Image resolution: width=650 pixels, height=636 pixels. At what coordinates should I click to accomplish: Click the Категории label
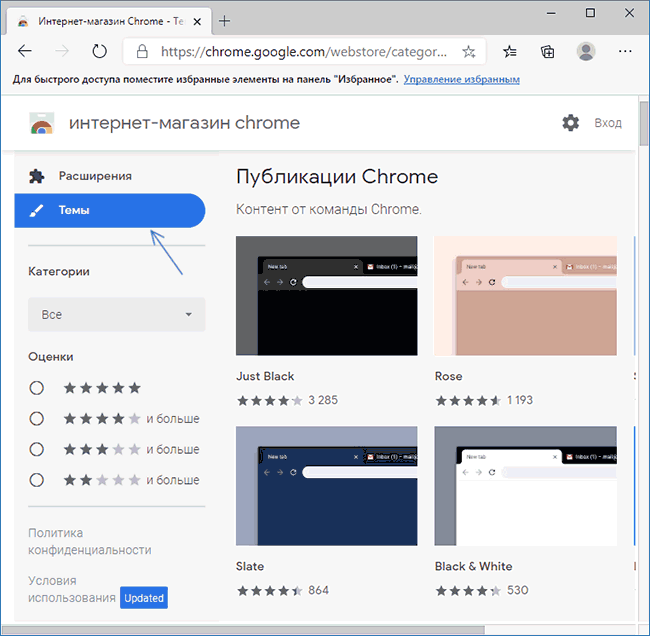point(59,272)
